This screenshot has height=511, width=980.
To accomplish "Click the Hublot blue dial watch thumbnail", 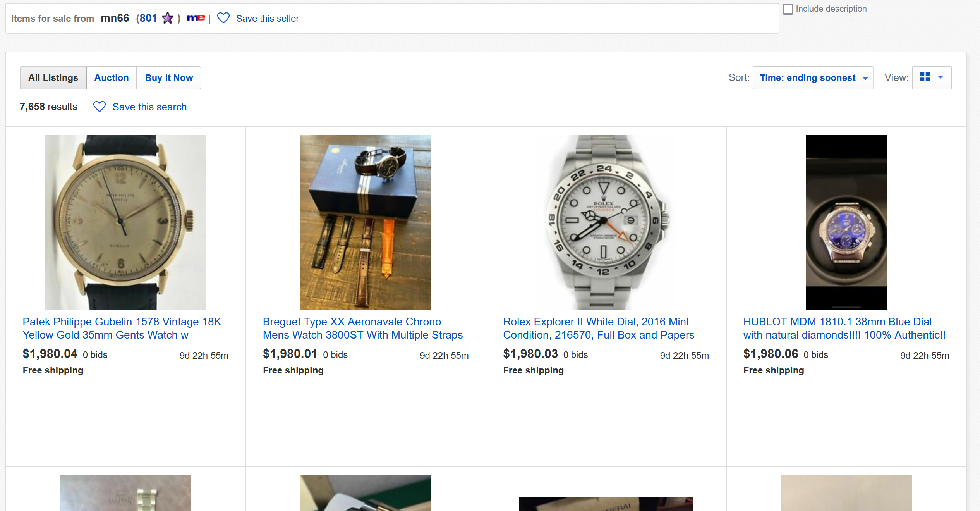I will click(846, 222).
